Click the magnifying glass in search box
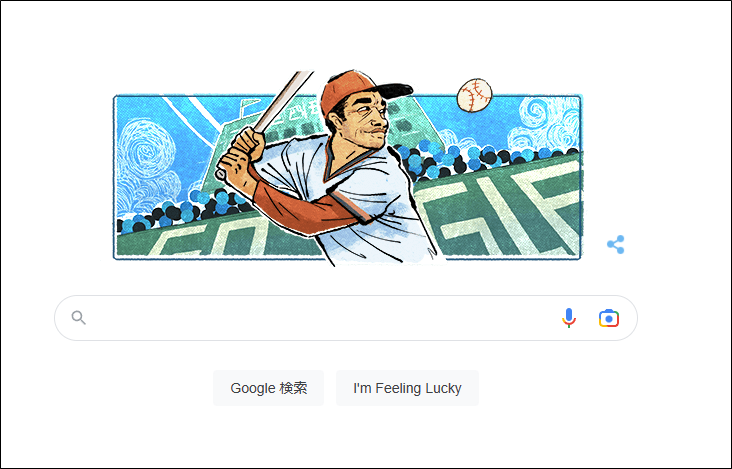 pyautogui.click(x=78, y=318)
